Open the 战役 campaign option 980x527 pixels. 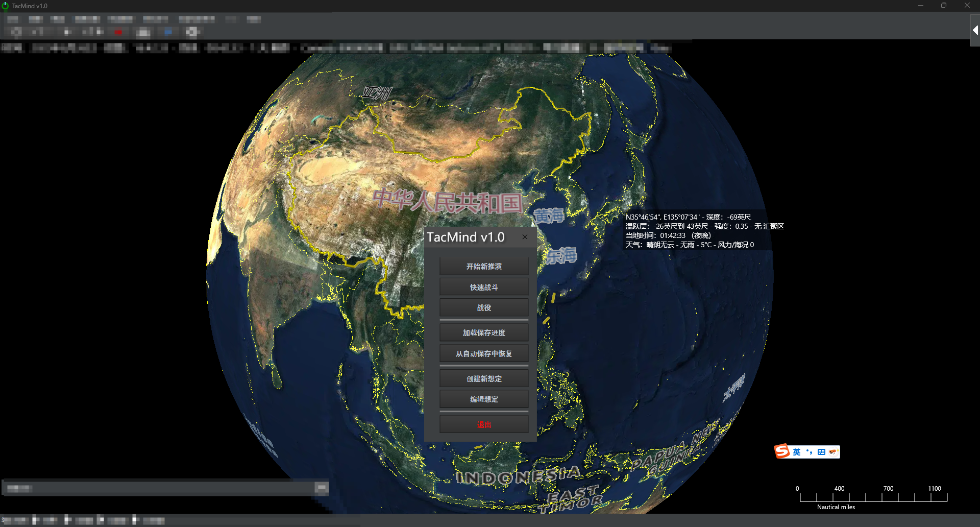(484, 307)
